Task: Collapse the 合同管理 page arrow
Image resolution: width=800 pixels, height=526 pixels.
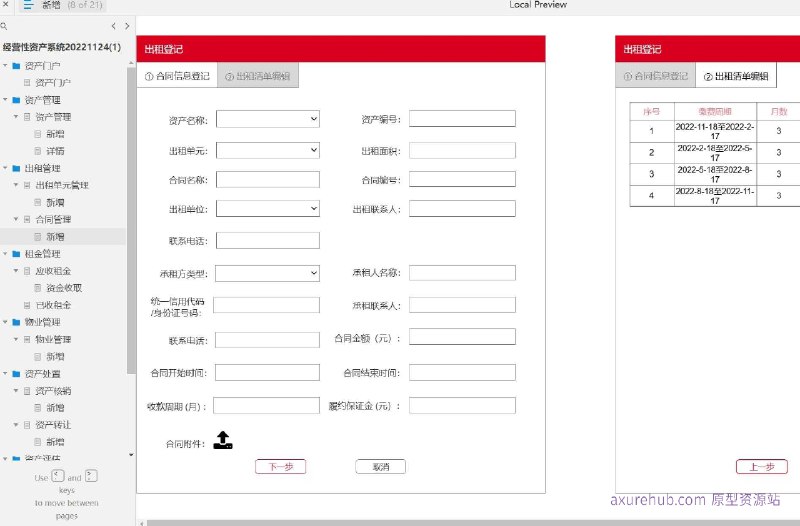Action: [16, 219]
